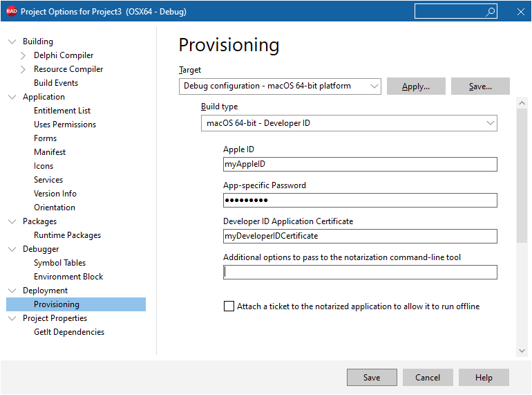Viewport: 532px width, 395px height.
Task: Focus the Apple ID field
Action: click(x=361, y=165)
